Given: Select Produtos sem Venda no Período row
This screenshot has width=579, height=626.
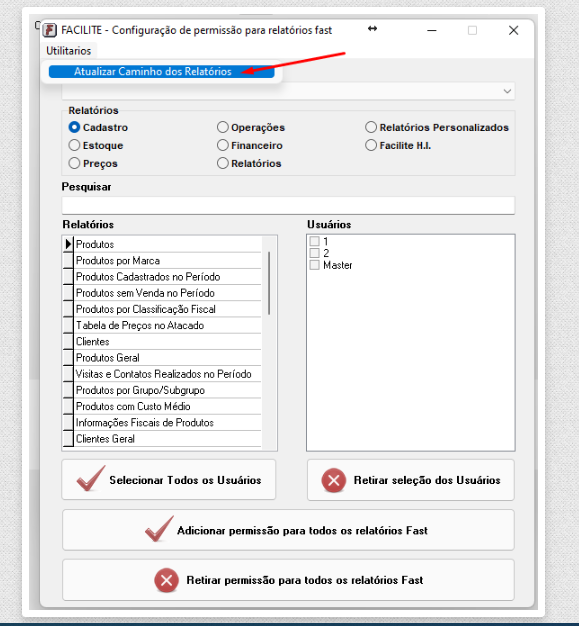Looking at the screenshot, I should [168, 293].
